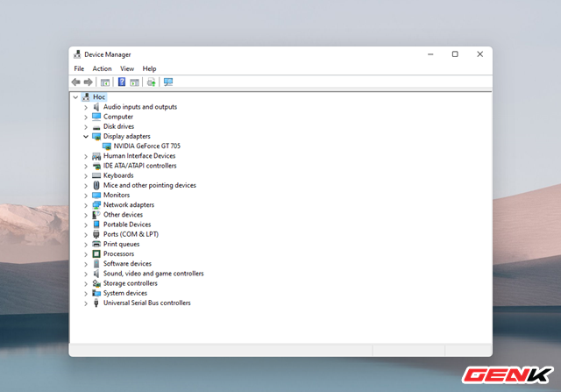Click Scan for hardware changes icon
The image size is (561, 392).
click(168, 82)
